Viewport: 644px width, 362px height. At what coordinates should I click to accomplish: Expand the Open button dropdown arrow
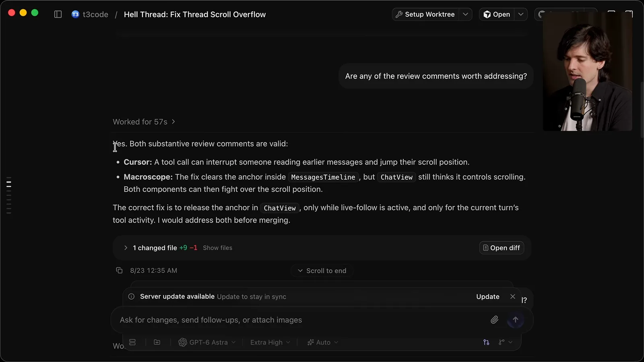[521, 14]
